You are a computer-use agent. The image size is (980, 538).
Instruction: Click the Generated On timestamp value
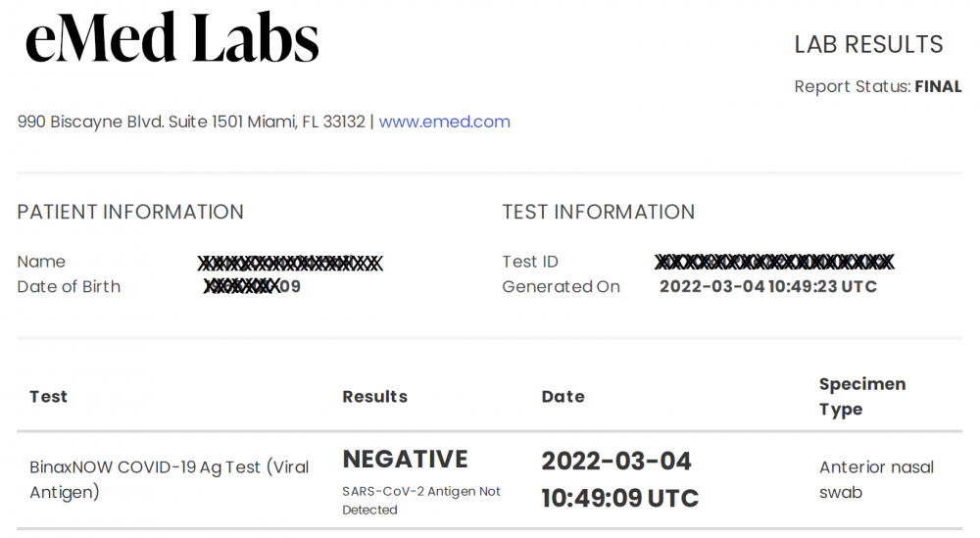click(x=768, y=286)
